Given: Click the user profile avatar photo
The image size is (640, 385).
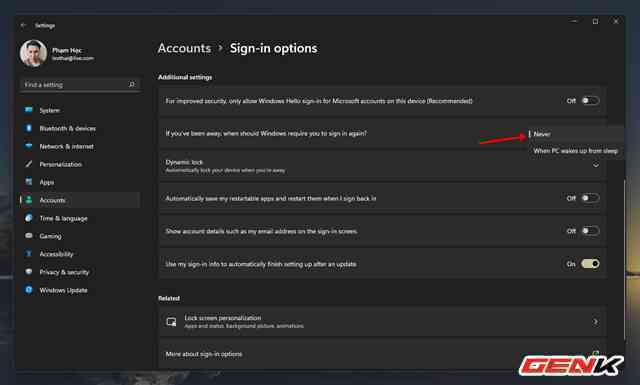Looking at the screenshot, I should (33, 53).
